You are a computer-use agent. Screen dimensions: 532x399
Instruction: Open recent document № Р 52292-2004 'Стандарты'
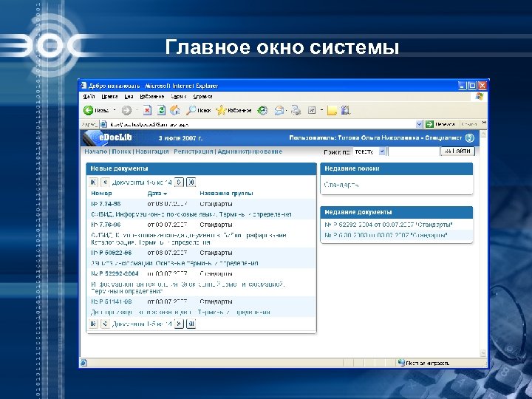point(389,225)
